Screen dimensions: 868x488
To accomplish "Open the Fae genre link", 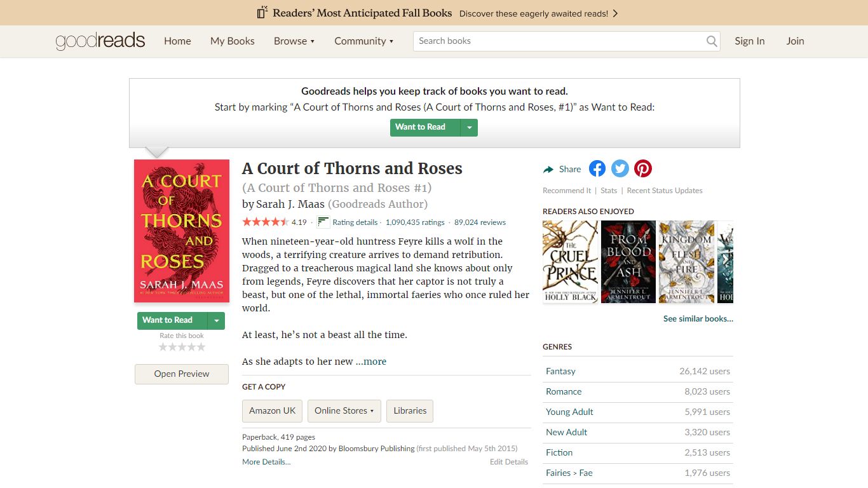I will tap(586, 473).
